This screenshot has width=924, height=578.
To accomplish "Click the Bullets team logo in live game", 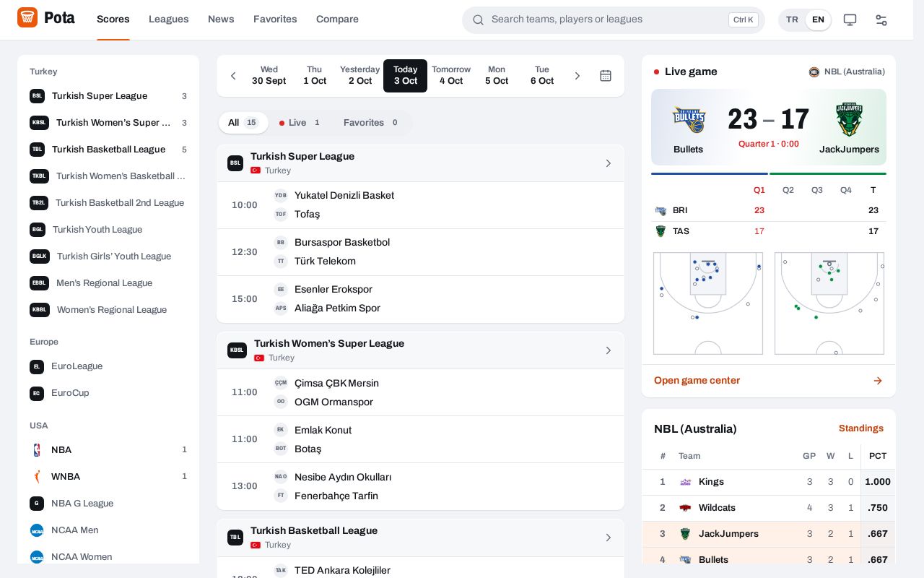I will [x=688, y=120].
